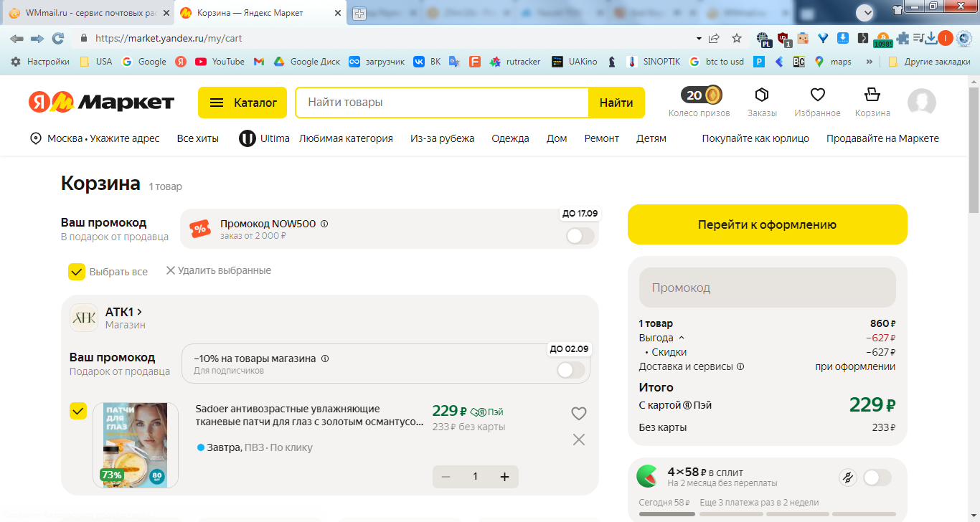Screen dimensions: 980x522
Task: Reload the page in browser toolbar
Action: 58,38
